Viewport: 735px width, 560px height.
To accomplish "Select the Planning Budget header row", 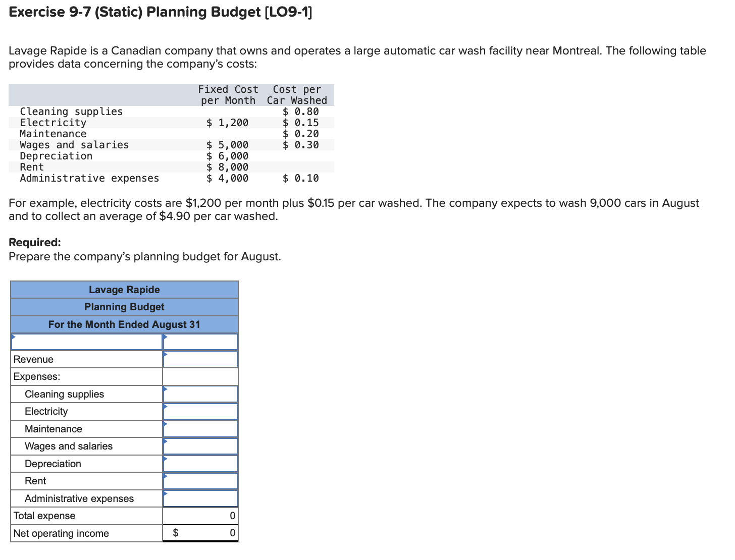I will click(124, 307).
